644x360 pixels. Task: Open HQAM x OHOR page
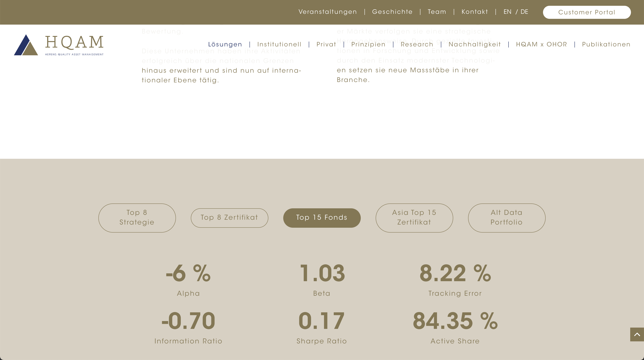coord(541,45)
